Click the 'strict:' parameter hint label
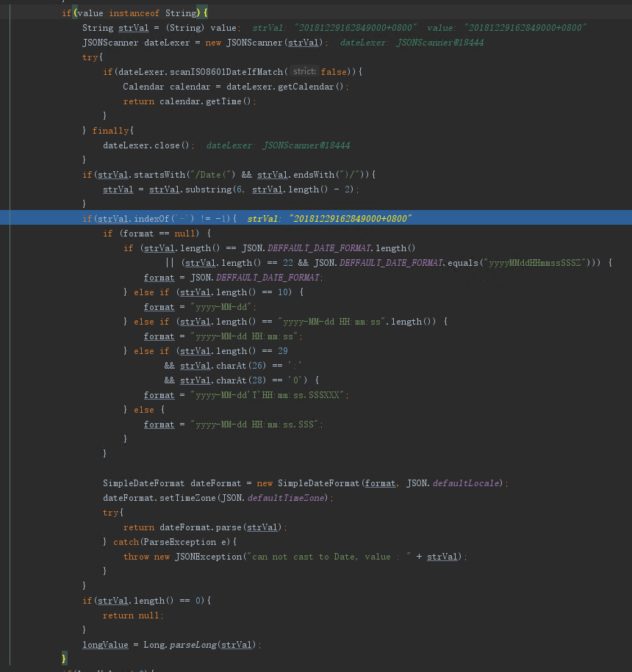Image resolution: width=632 pixels, height=672 pixels. point(304,71)
